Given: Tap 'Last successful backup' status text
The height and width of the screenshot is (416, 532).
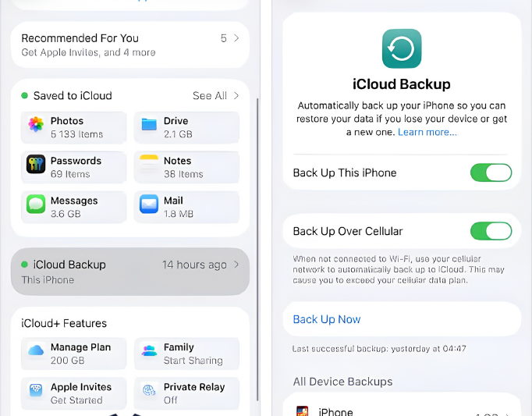Looking at the screenshot, I should click(379, 348).
